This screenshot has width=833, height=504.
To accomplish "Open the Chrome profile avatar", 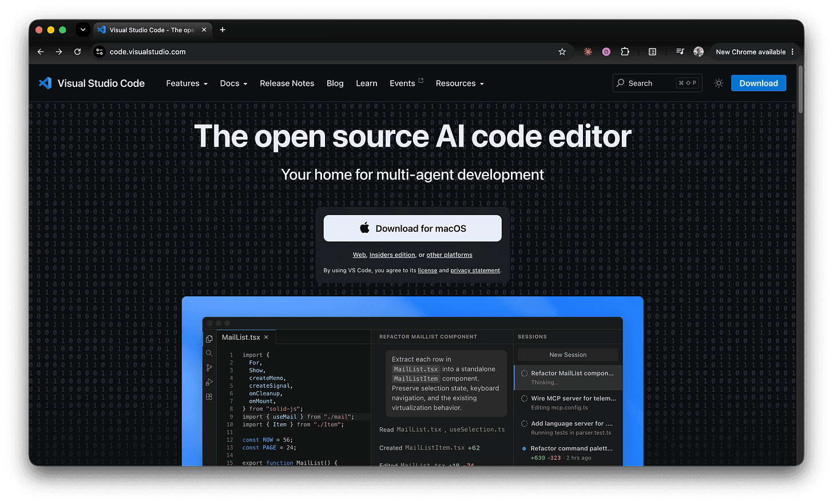I will click(699, 51).
